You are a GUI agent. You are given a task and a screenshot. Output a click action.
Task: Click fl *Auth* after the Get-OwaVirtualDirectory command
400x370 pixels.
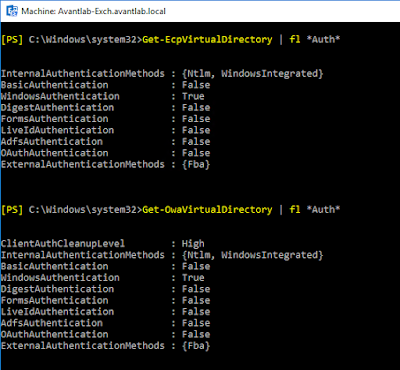(x=315, y=210)
